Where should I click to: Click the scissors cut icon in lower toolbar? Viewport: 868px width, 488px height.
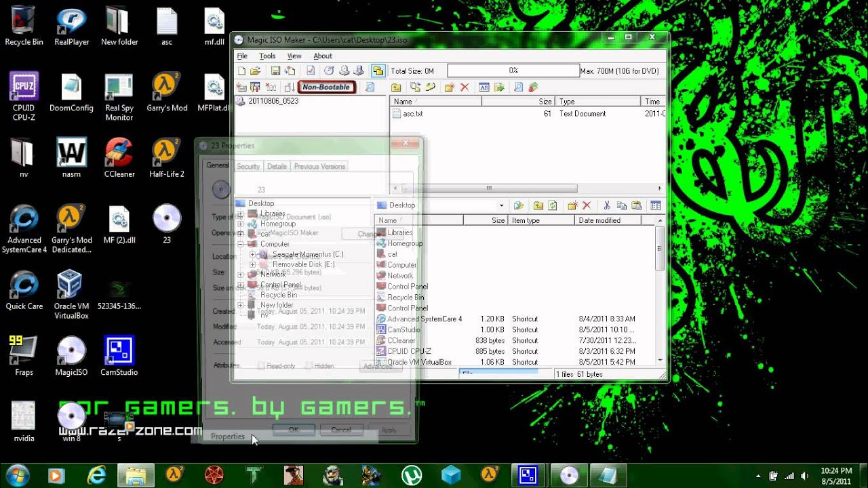coord(607,205)
